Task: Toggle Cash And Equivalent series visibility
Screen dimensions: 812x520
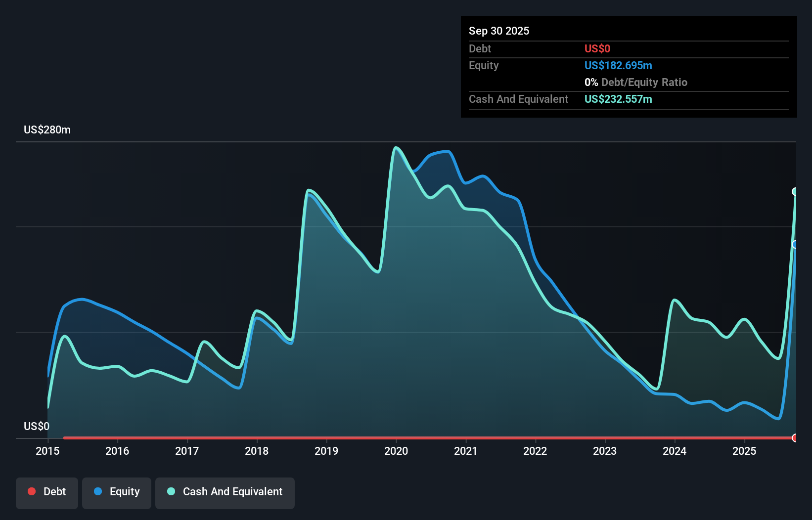Action: 225,492
